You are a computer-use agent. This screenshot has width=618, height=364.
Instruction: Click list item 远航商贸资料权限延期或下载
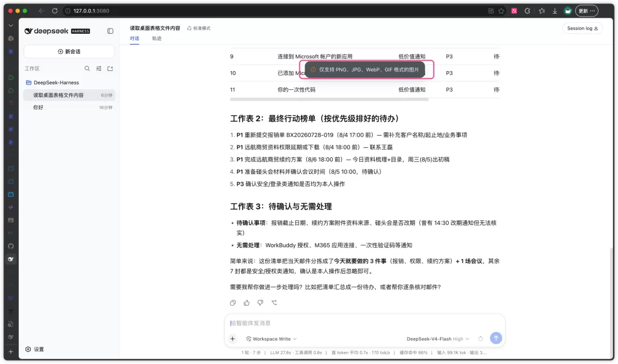(315, 148)
